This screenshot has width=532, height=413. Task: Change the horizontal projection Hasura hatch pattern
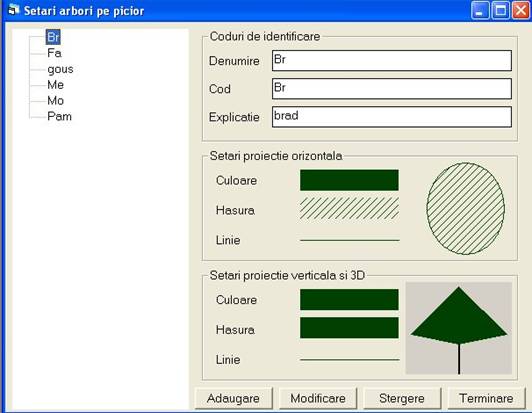pos(349,209)
